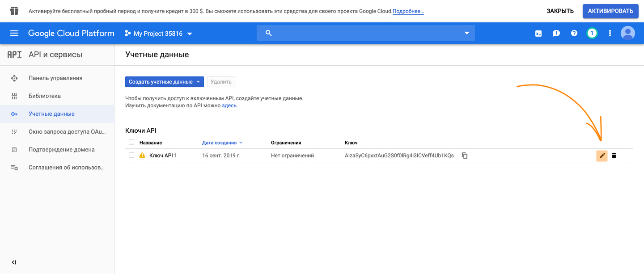
Task: Go to Панель управления sidebar item
Action: 55,78
